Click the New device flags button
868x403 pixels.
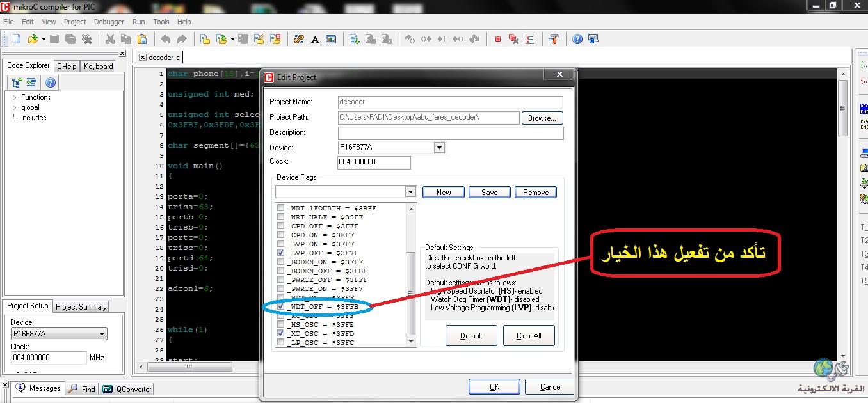(x=444, y=192)
